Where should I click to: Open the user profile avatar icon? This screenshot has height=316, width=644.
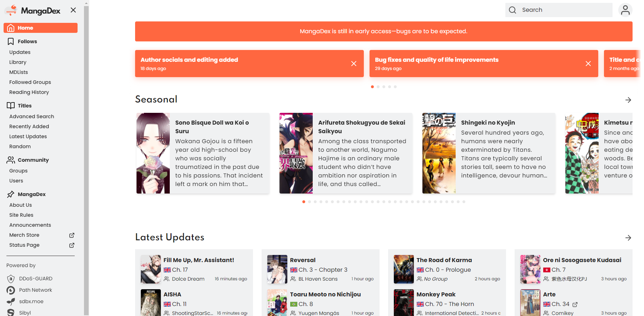click(x=625, y=10)
